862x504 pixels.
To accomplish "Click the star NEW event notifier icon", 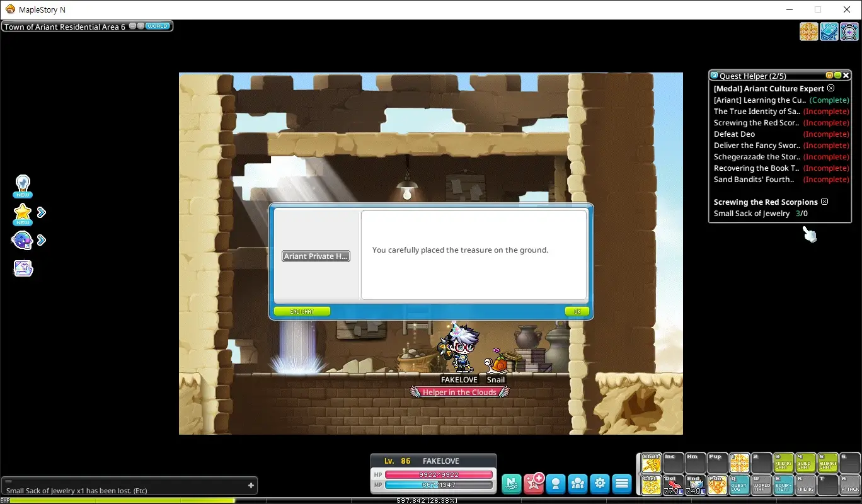I will (23, 214).
